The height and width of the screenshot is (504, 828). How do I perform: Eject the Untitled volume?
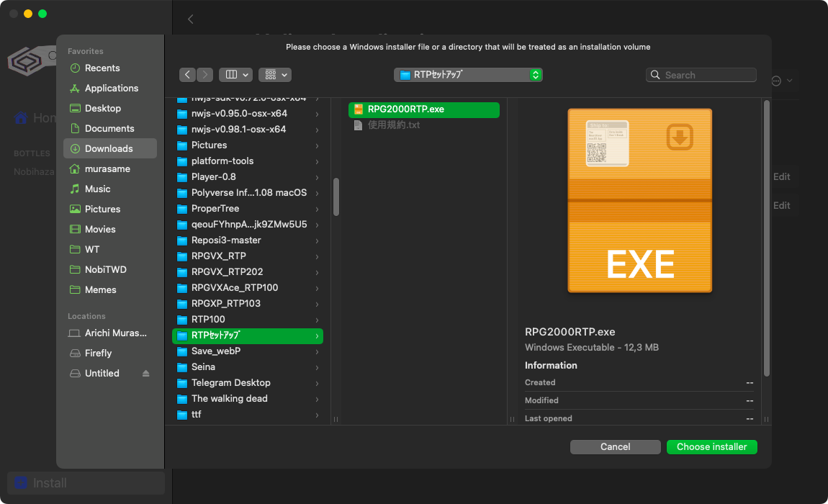(146, 373)
